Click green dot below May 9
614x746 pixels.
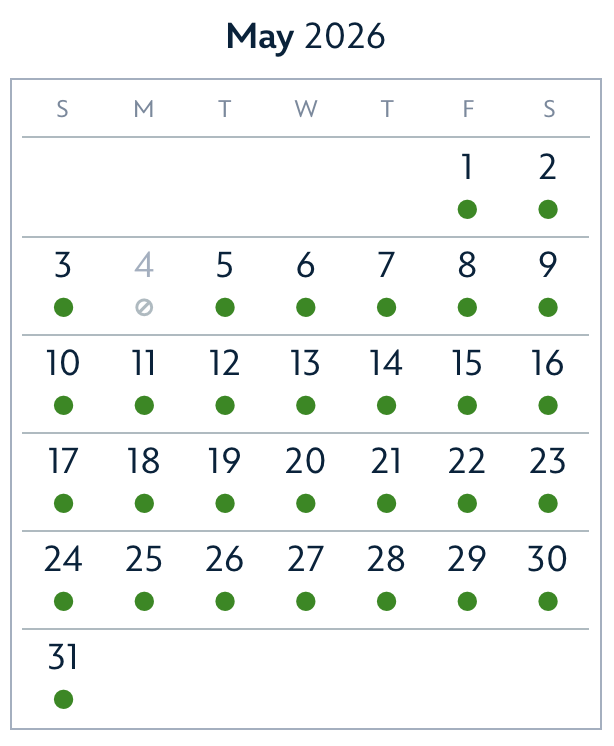click(547, 308)
